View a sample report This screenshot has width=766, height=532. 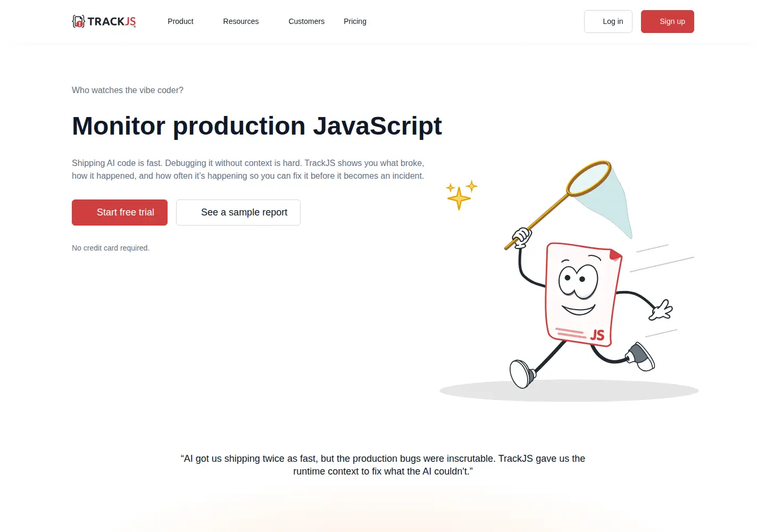(238, 212)
